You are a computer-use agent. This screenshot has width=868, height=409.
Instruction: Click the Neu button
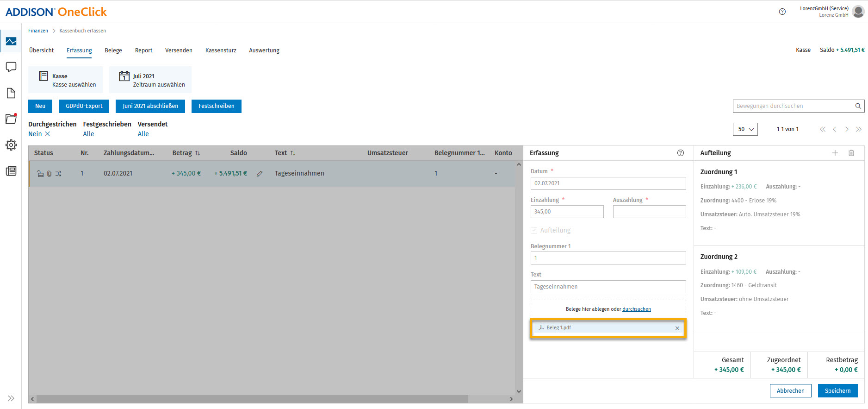click(x=40, y=106)
